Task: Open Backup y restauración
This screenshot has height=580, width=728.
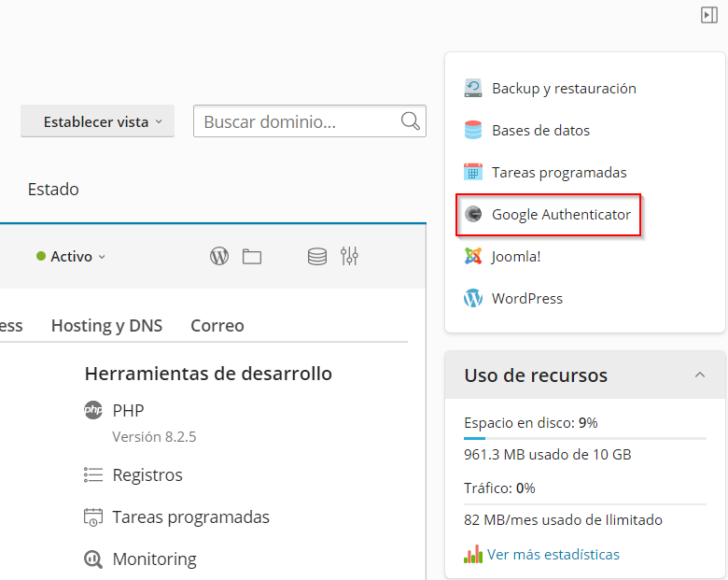Action: point(564,89)
